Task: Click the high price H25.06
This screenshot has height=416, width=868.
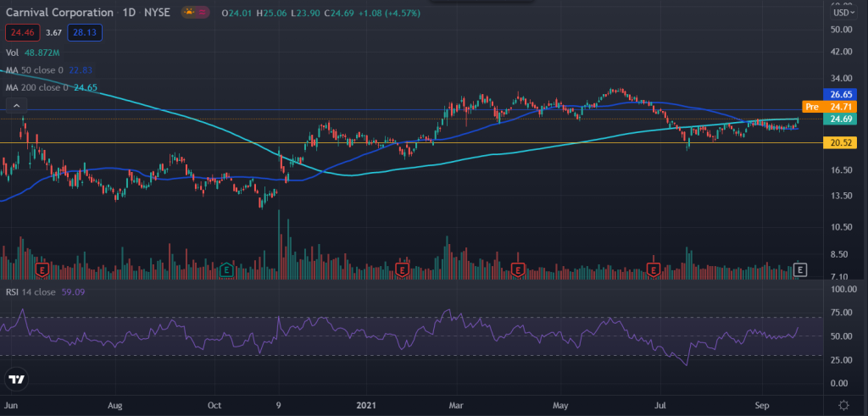Action: (x=272, y=13)
